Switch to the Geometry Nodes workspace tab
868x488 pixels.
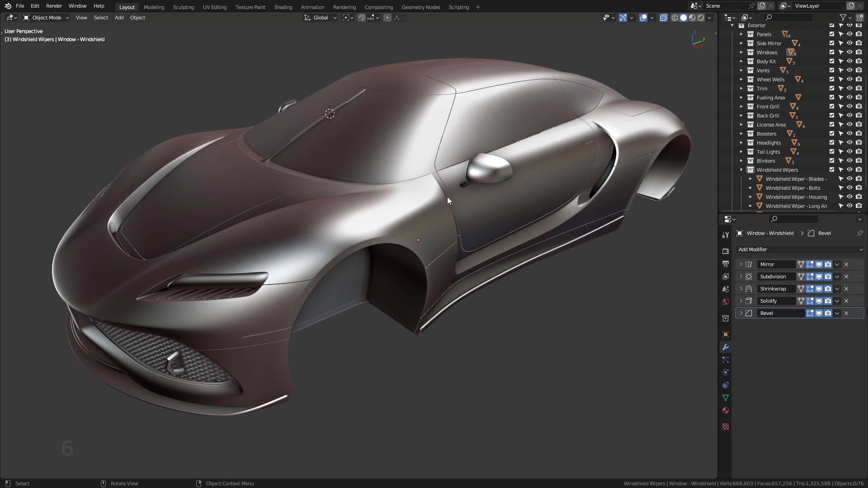tap(420, 7)
